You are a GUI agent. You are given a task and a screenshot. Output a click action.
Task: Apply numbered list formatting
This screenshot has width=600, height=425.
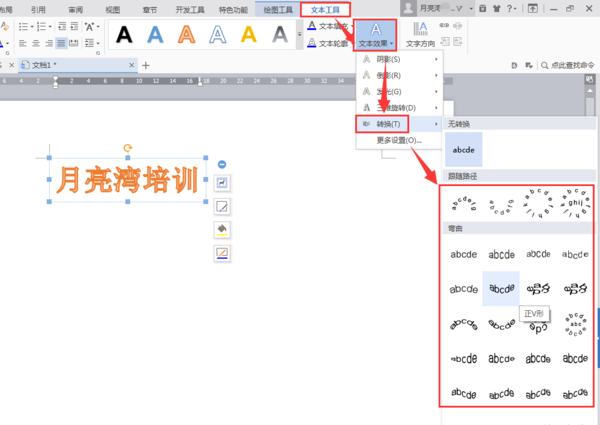tap(42, 26)
